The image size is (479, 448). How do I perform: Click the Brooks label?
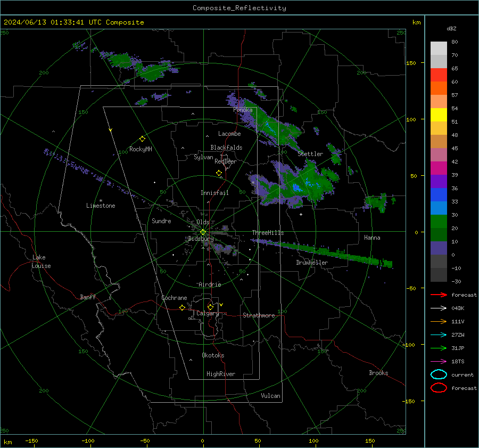click(378, 373)
